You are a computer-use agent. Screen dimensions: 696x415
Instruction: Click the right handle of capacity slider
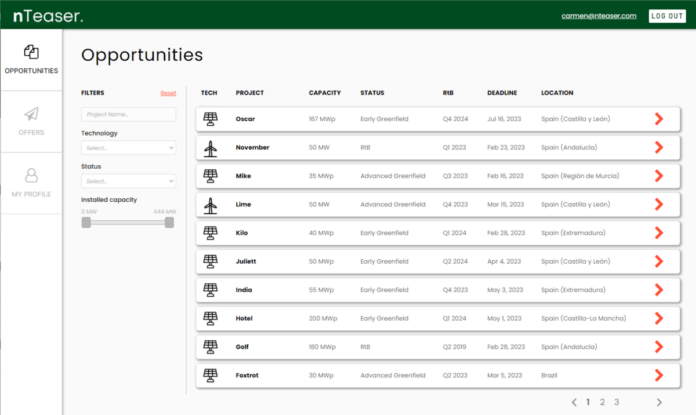[x=169, y=222]
